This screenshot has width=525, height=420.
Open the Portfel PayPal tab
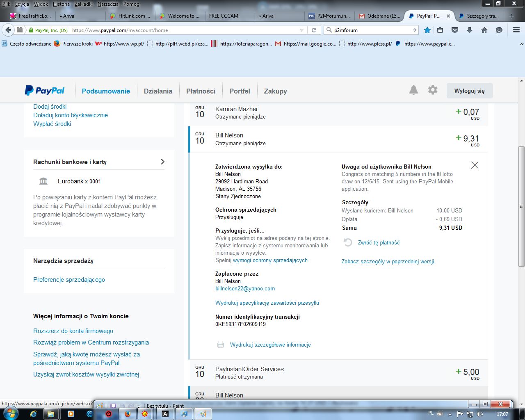pos(240,91)
